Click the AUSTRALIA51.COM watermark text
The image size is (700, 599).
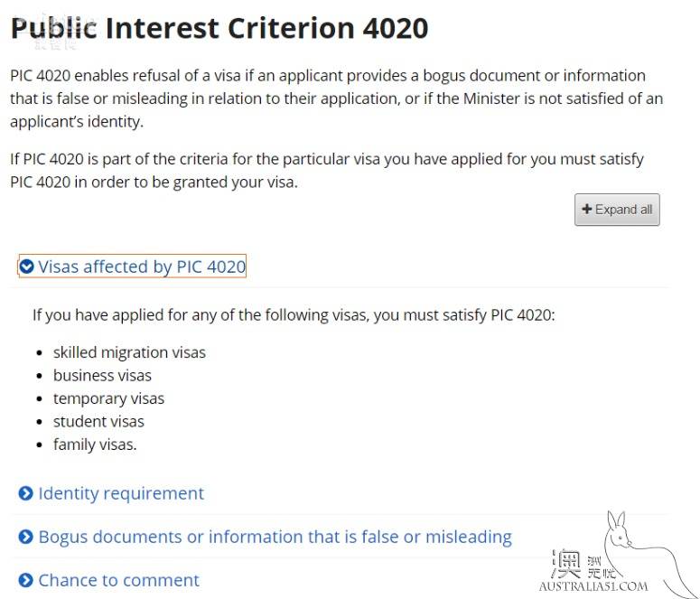click(593, 586)
